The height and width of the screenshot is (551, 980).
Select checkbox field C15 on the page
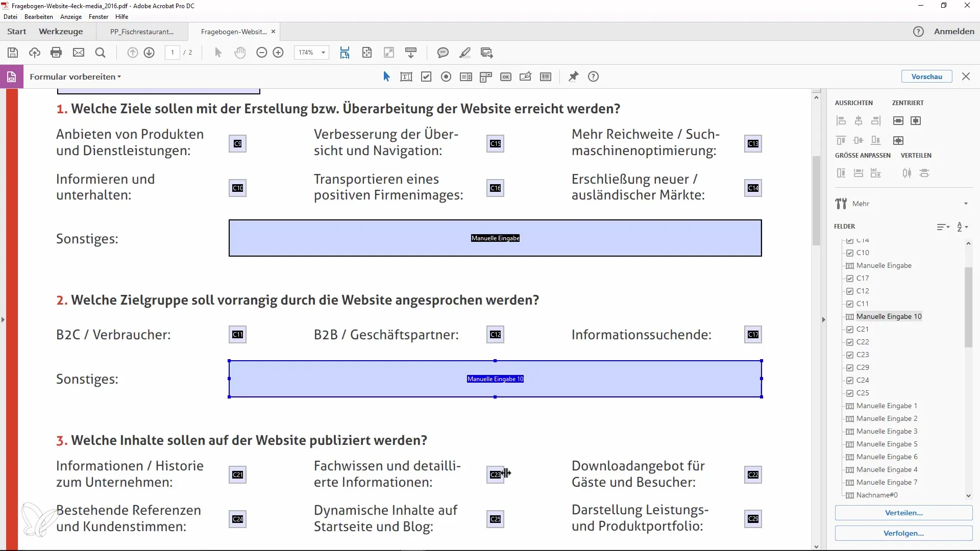point(496,144)
